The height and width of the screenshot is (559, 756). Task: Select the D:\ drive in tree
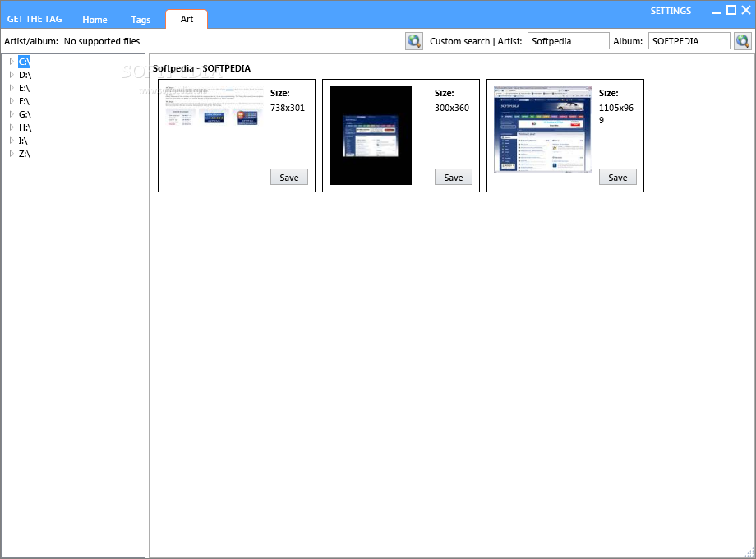25,75
